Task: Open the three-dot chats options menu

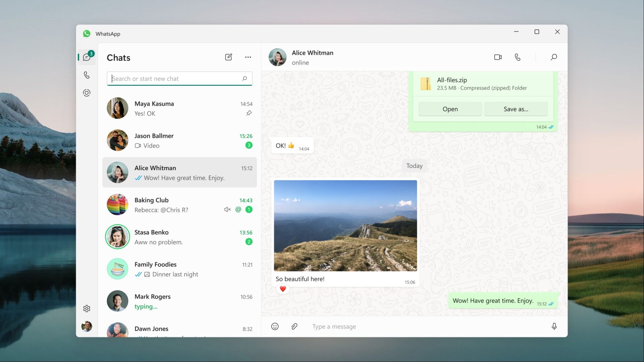Action: (248, 57)
